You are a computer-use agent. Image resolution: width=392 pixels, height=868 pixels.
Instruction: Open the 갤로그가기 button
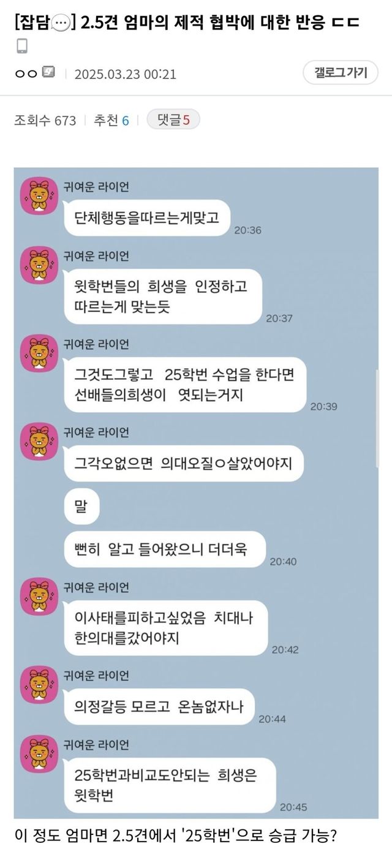[x=341, y=73]
